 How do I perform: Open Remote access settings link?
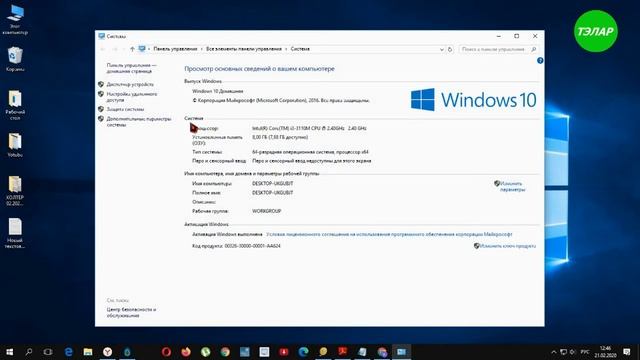tap(131, 97)
